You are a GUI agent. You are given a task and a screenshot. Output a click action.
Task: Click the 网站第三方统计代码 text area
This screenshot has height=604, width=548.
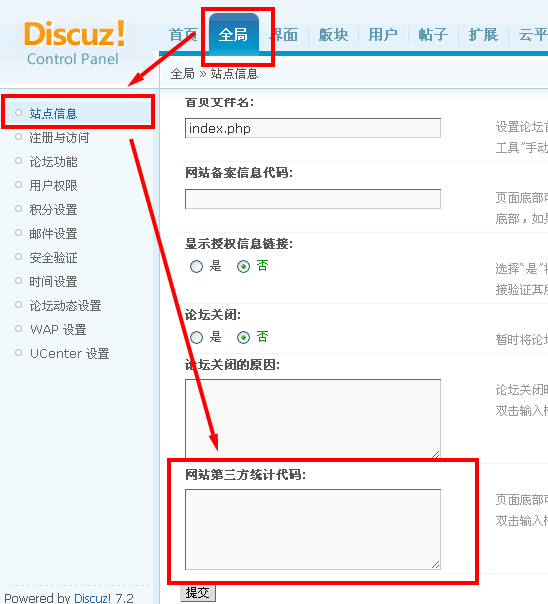(x=313, y=529)
